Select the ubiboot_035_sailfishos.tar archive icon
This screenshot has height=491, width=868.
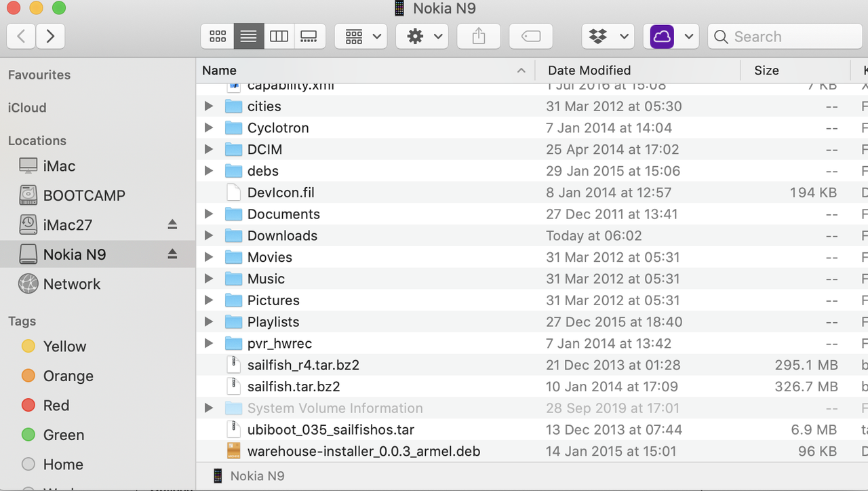click(233, 430)
